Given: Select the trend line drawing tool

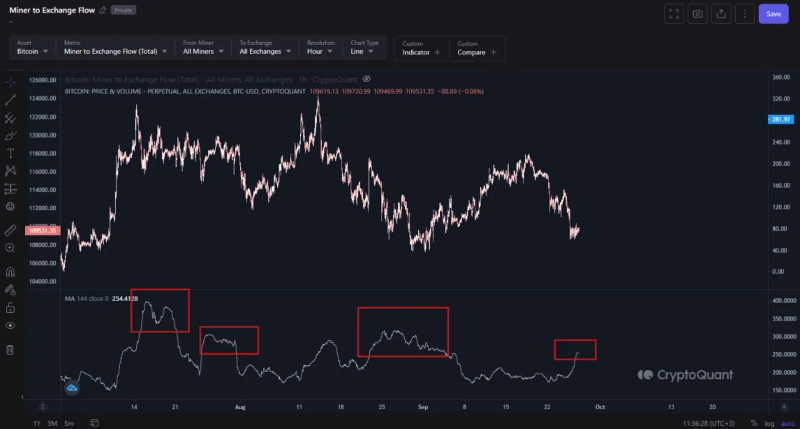Looking at the screenshot, I should point(10,100).
